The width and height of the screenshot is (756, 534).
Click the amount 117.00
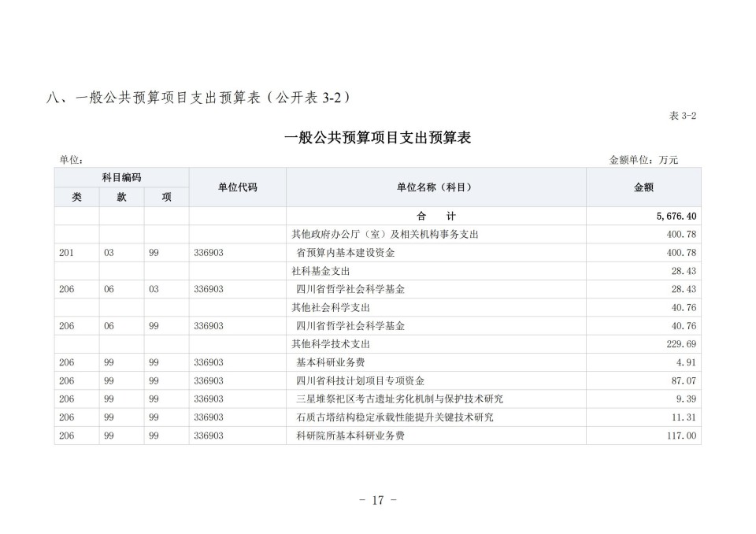(681, 436)
